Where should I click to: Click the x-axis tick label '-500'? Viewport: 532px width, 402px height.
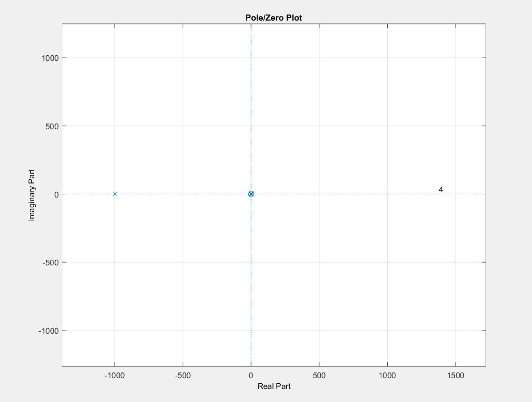183,375
